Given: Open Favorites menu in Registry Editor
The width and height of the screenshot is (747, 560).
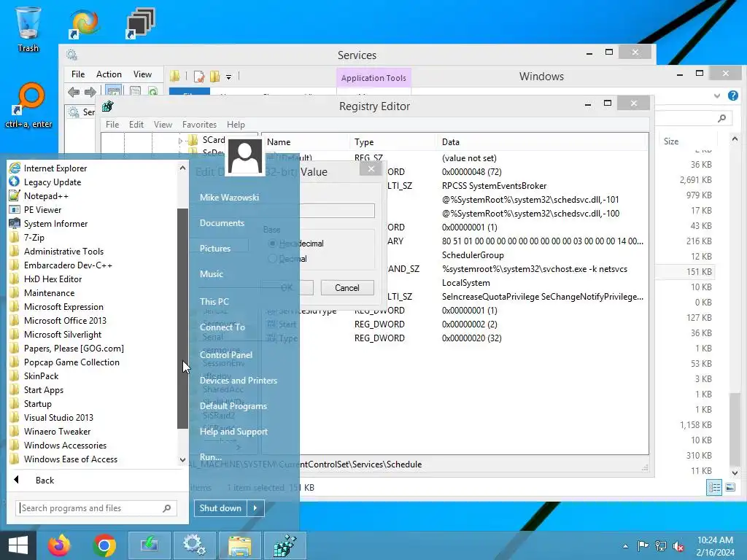Looking at the screenshot, I should [199, 124].
